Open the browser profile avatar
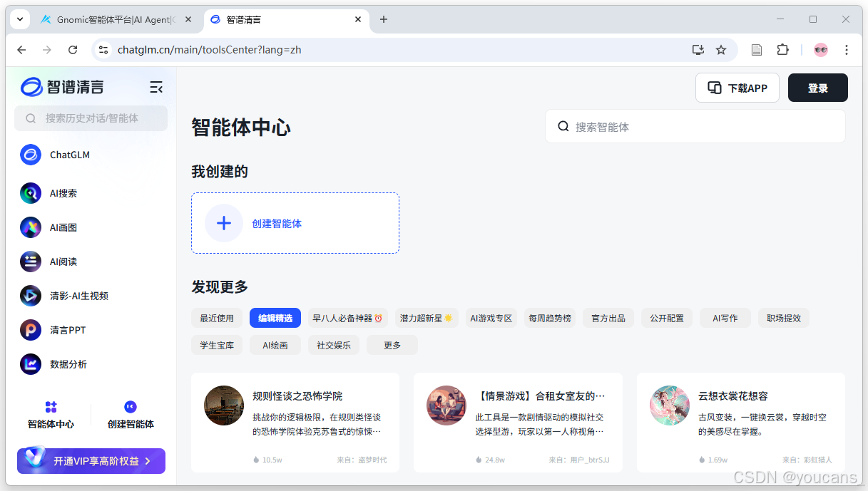The image size is (868, 491). tap(821, 50)
